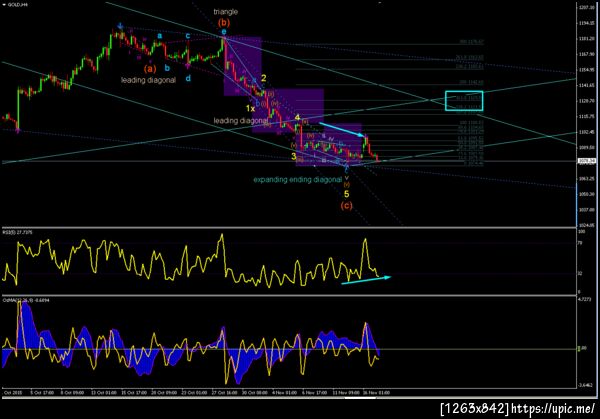The width and height of the screenshot is (600, 419).
Task: Select the orange (b) wave label
Action: pos(224,23)
